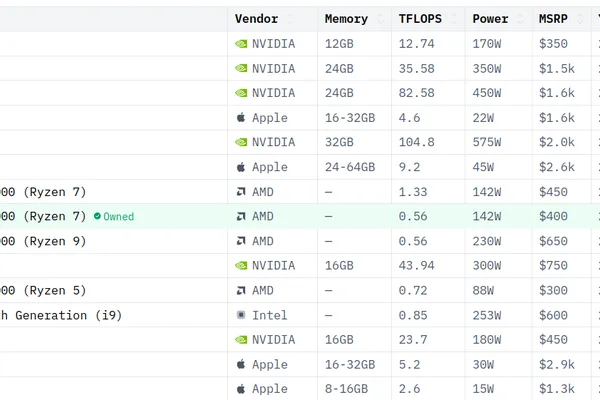Viewport: 600px width, 400px height.
Task: Click the 43.94 TFLOPS value
Action: pos(416,266)
